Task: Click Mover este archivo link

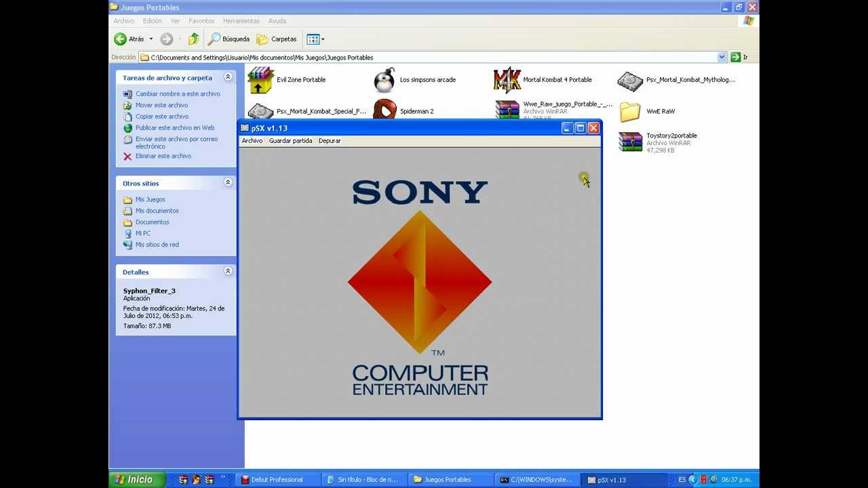Action: [x=161, y=105]
